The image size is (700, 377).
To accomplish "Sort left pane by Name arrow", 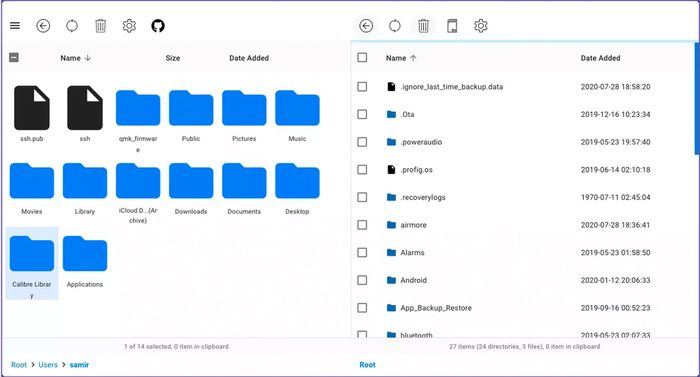I will pyautogui.click(x=88, y=58).
